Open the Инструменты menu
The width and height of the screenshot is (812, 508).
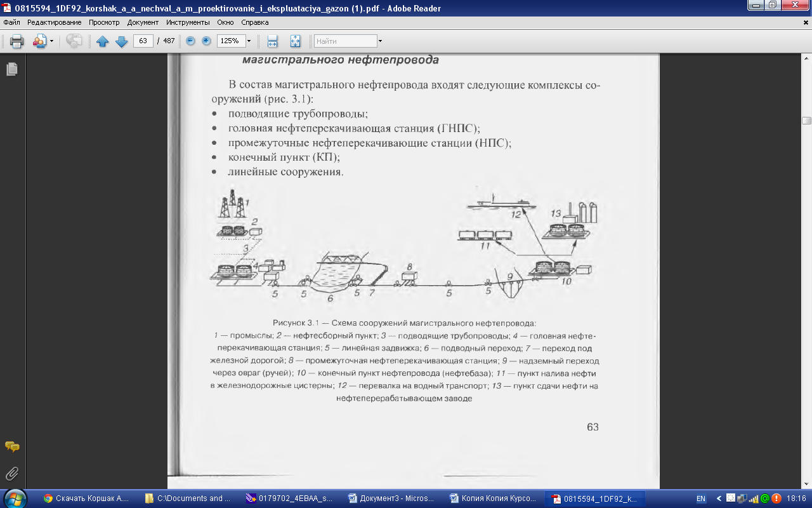pyautogui.click(x=188, y=22)
